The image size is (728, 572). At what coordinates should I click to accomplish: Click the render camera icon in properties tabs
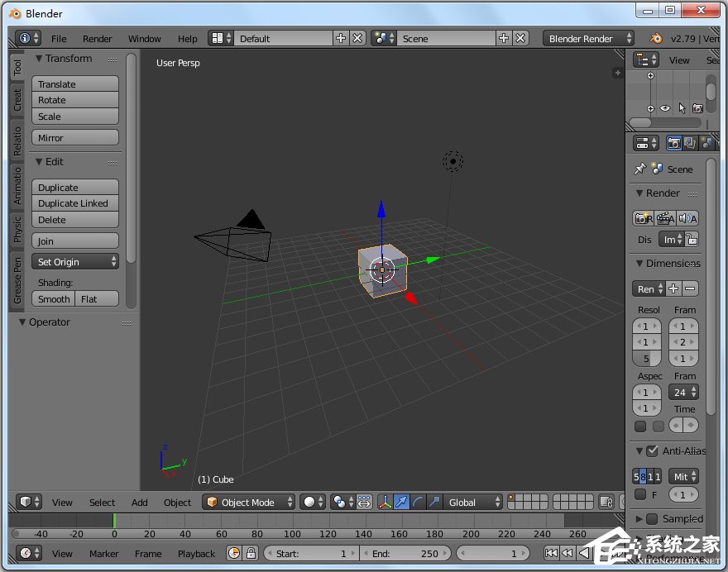[674, 143]
